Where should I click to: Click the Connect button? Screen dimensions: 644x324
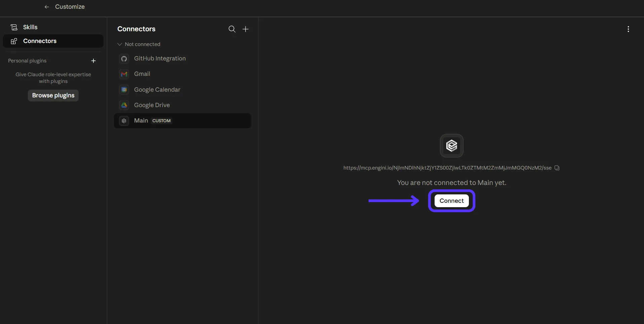(452, 201)
